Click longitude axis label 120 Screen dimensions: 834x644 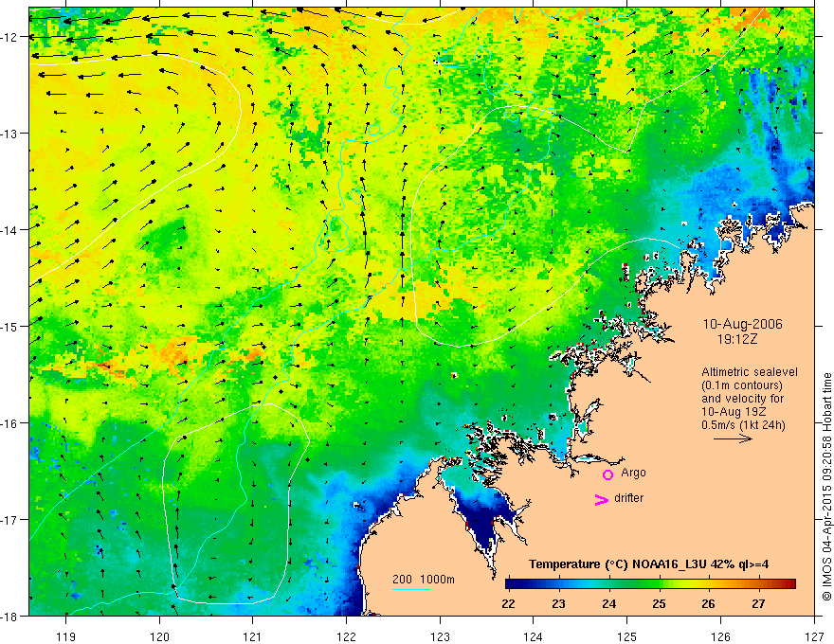coord(159,636)
